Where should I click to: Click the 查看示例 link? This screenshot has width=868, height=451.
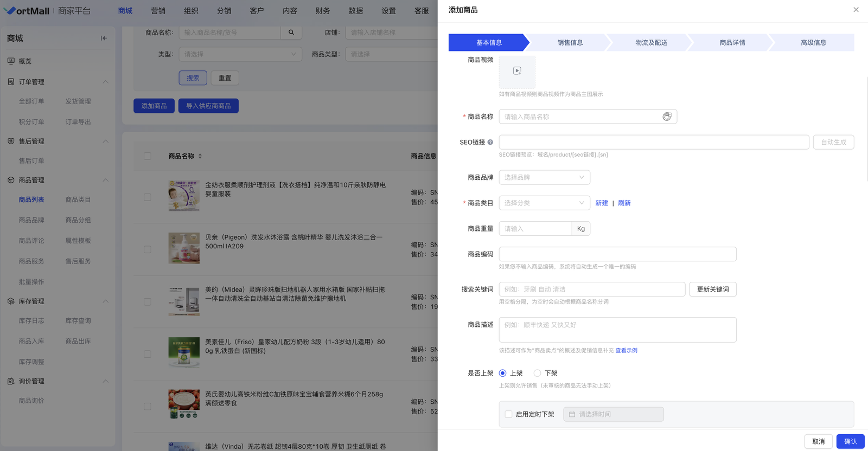click(x=626, y=351)
